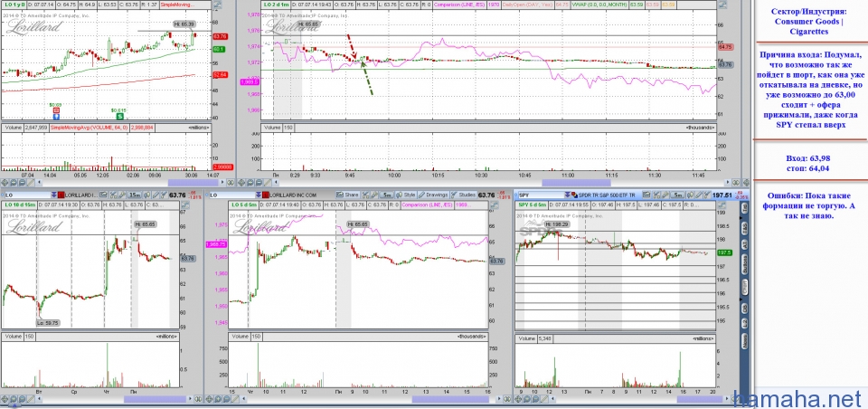
Task: Open the L2 sidebar tab
Action: click(x=744, y=322)
